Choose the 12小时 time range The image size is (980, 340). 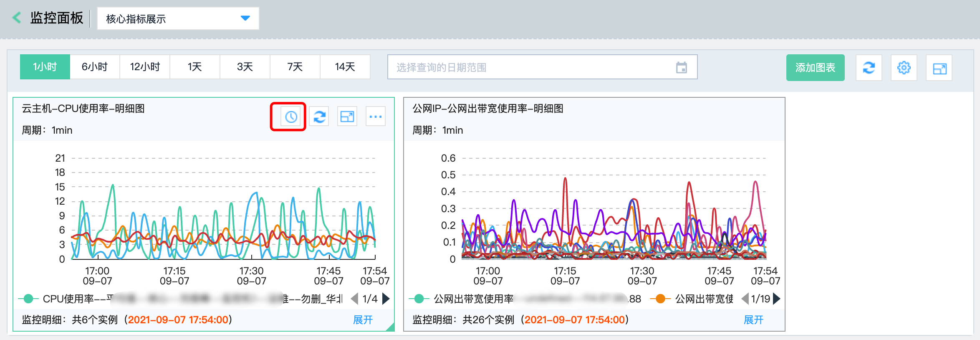(x=145, y=67)
